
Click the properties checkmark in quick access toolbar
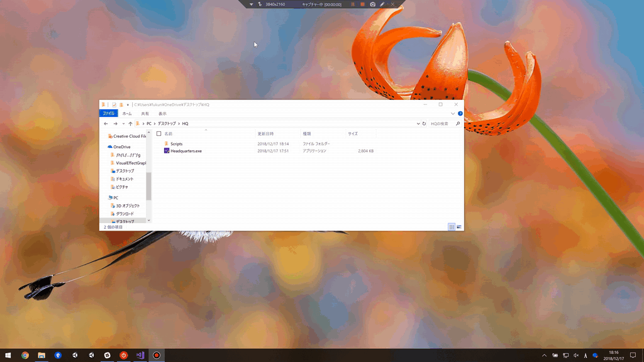click(114, 105)
